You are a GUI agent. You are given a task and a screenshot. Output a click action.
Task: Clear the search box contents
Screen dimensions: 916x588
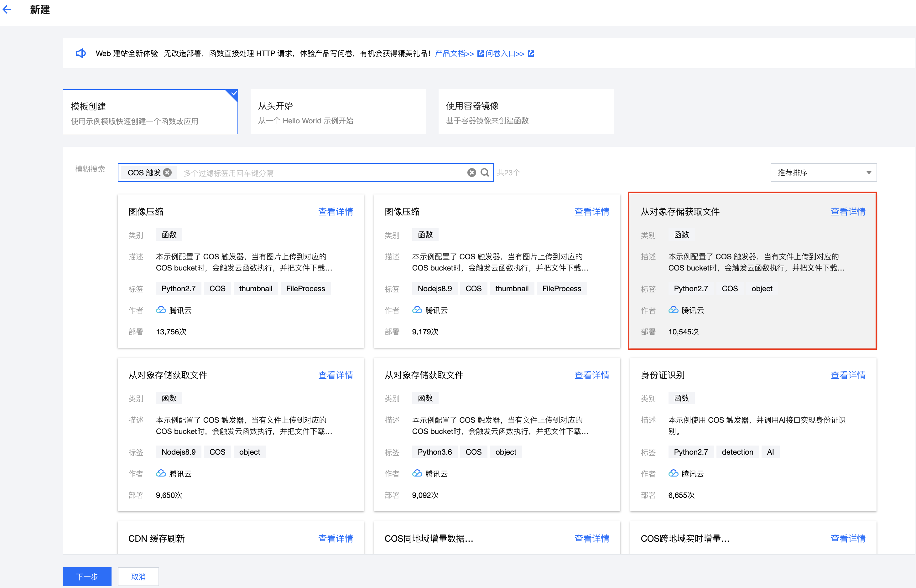tap(472, 173)
